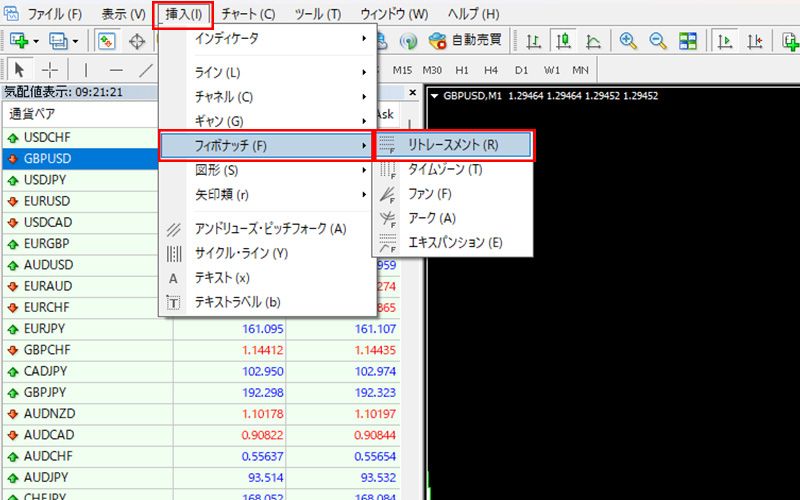The height and width of the screenshot is (500, 800).
Task: Select リトレースメント (R) in Fibonacci submenu
Action: pyautogui.click(x=454, y=145)
